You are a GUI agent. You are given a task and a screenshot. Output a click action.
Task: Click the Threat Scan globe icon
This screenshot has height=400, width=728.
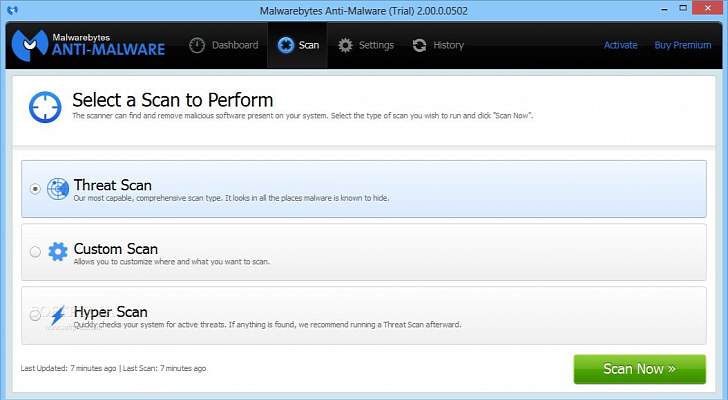[x=58, y=188]
